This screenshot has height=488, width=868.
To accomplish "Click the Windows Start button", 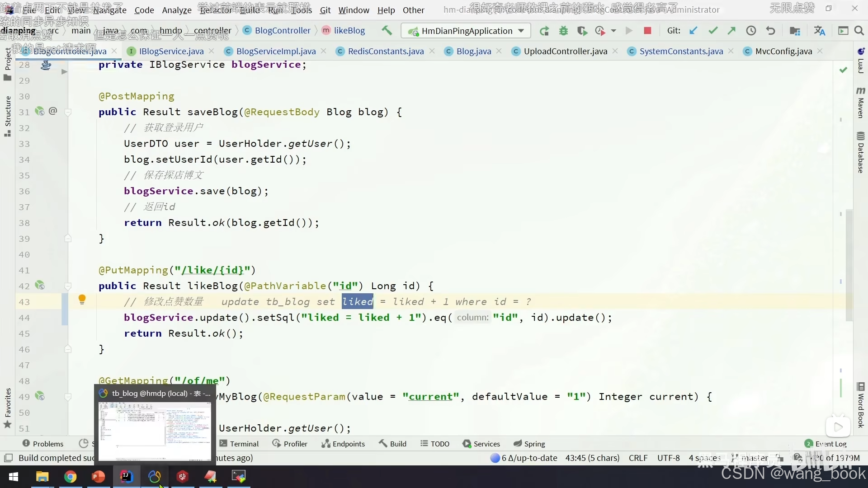I will [x=14, y=476].
